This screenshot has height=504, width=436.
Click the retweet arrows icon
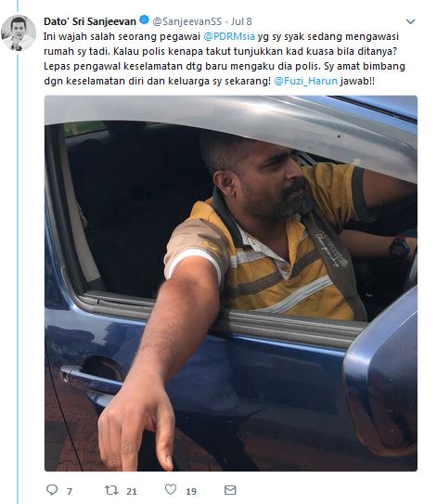click(x=111, y=490)
